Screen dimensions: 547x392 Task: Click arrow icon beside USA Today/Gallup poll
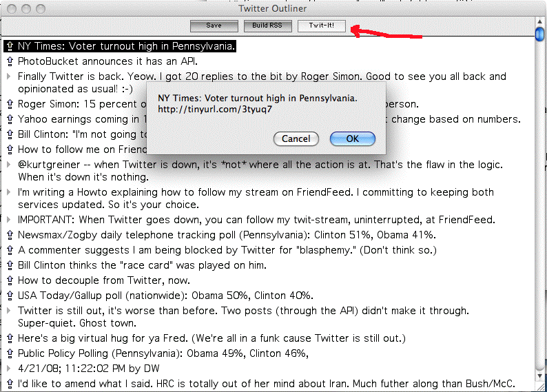click(x=10, y=296)
